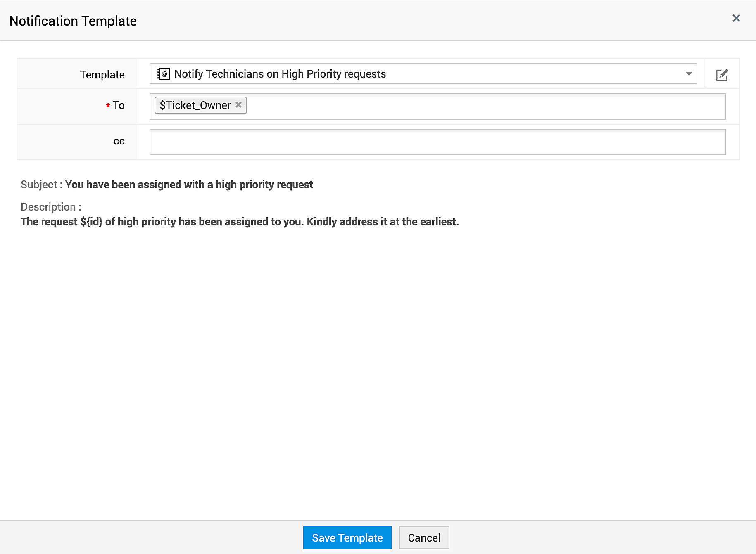
Task: Focus the CC input field
Action: [x=437, y=142]
